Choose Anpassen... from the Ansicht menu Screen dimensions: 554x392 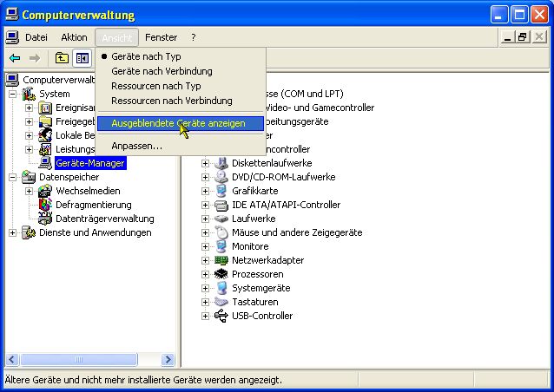click(x=181, y=146)
